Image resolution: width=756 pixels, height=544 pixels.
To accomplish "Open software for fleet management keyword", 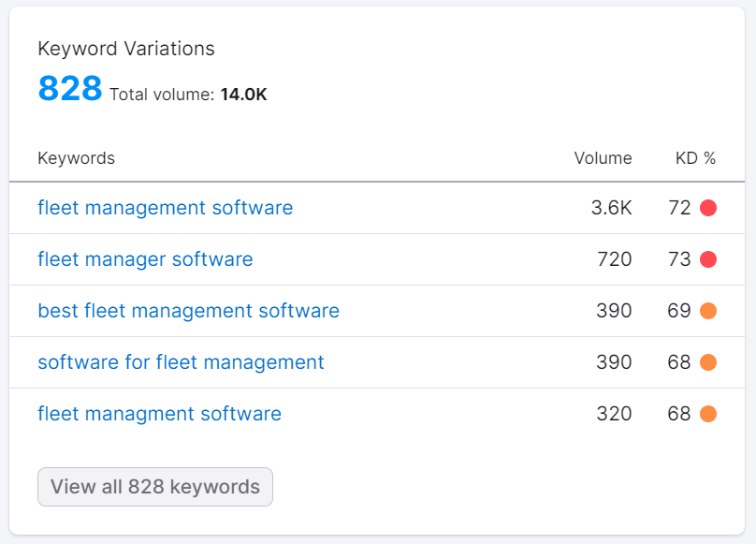I will (181, 362).
